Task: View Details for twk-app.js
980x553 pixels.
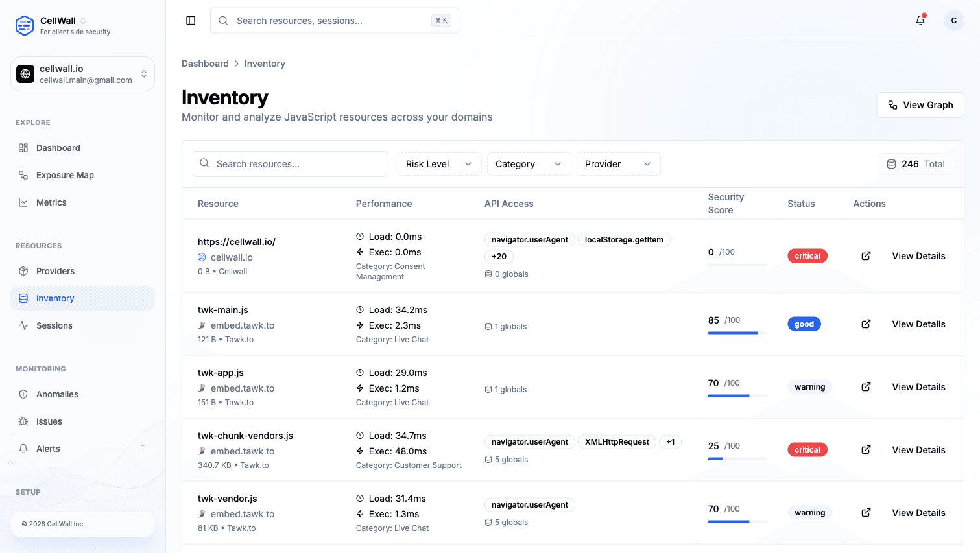Action: pyautogui.click(x=918, y=387)
